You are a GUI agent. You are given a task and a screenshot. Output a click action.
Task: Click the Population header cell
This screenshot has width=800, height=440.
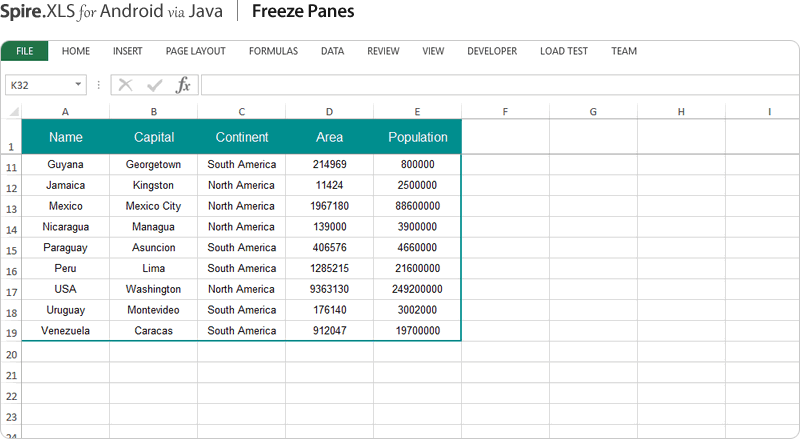pyautogui.click(x=417, y=137)
